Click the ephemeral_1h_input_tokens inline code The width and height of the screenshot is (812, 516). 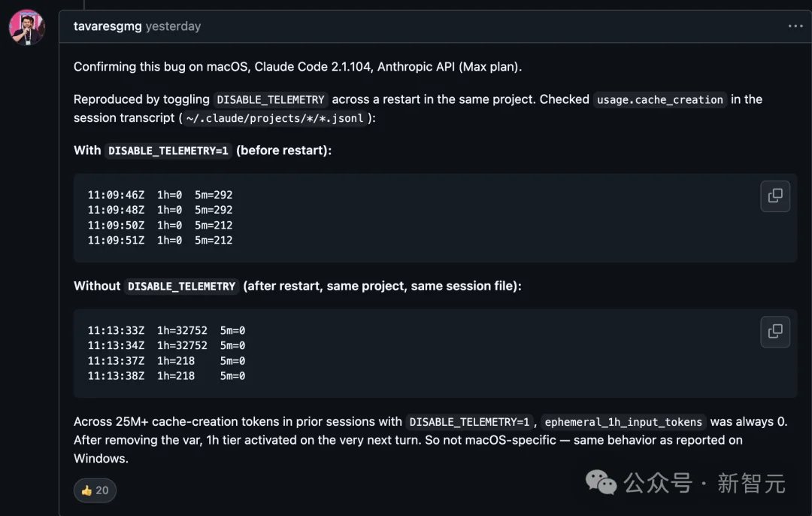[623, 422]
